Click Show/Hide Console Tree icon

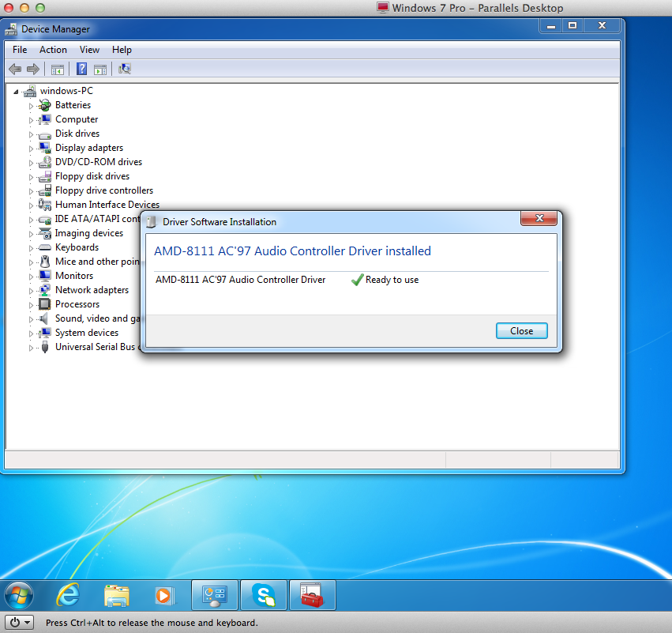coord(58,69)
